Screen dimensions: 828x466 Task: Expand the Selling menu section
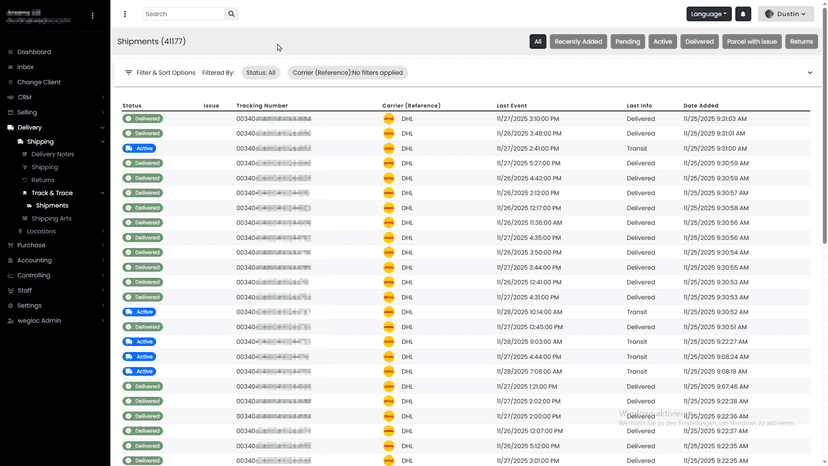[102, 112]
